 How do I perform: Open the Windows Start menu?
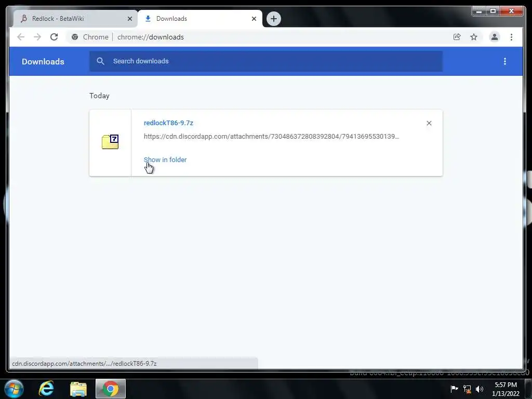(14, 389)
